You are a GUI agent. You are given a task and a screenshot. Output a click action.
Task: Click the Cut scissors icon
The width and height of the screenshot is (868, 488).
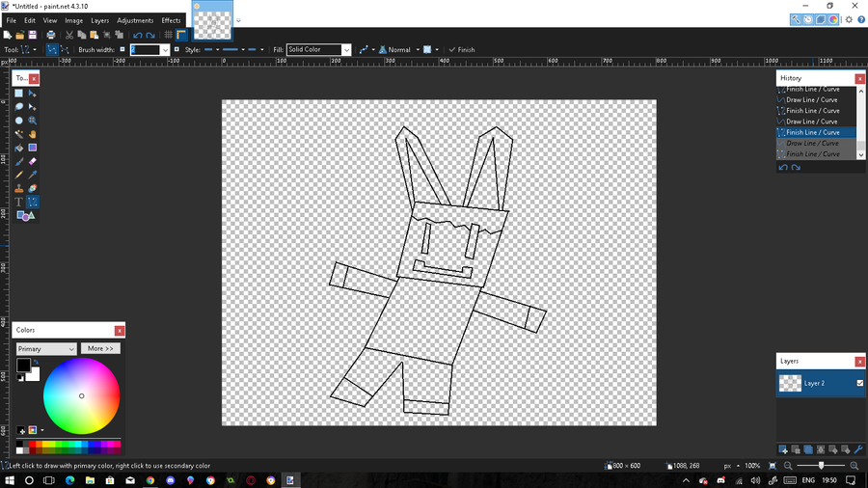click(x=69, y=35)
